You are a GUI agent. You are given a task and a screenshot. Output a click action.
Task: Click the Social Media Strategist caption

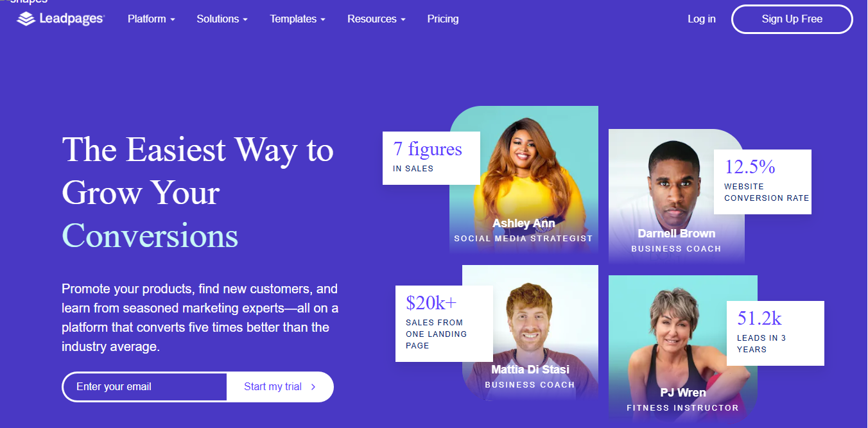click(x=523, y=238)
